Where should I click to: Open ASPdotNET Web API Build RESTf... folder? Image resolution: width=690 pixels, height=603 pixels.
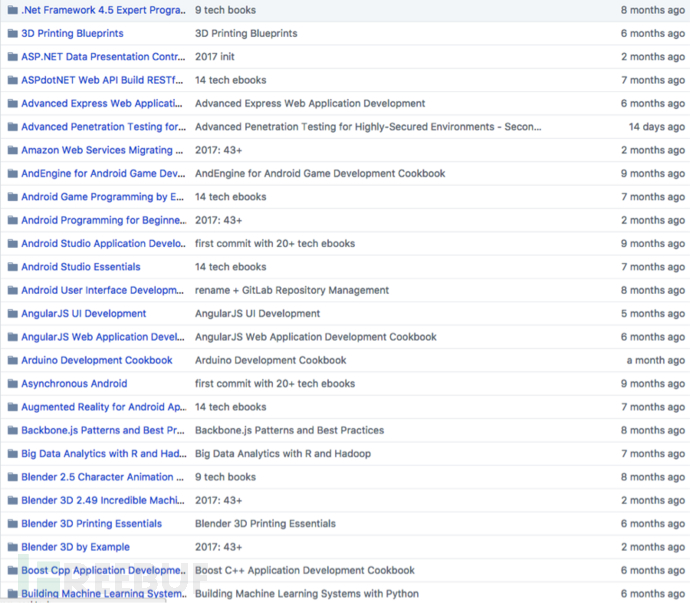click(x=102, y=80)
